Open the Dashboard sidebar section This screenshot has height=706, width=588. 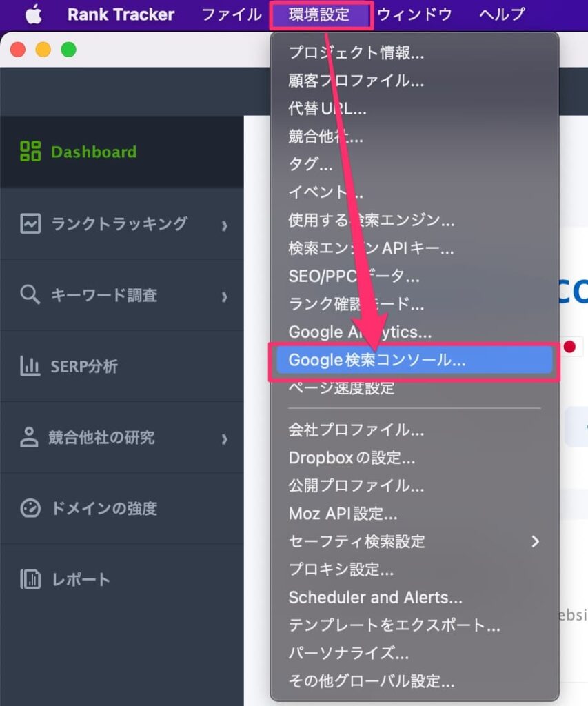coord(122,152)
